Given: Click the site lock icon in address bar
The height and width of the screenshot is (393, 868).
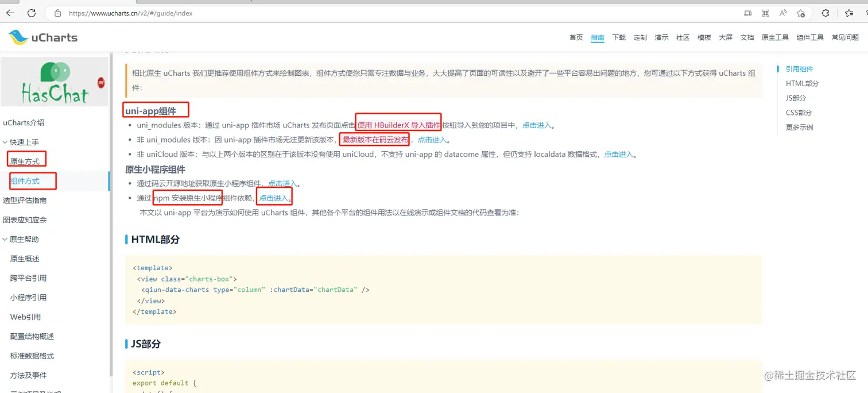Looking at the screenshot, I should pos(57,13).
